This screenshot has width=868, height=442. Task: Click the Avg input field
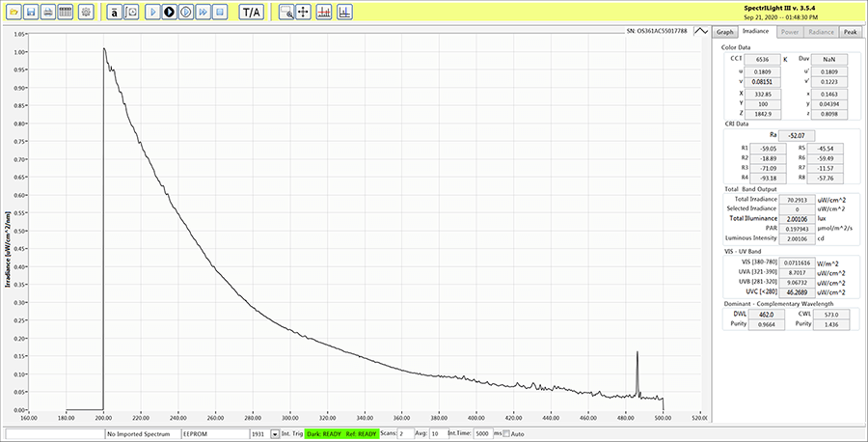(437, 433)
